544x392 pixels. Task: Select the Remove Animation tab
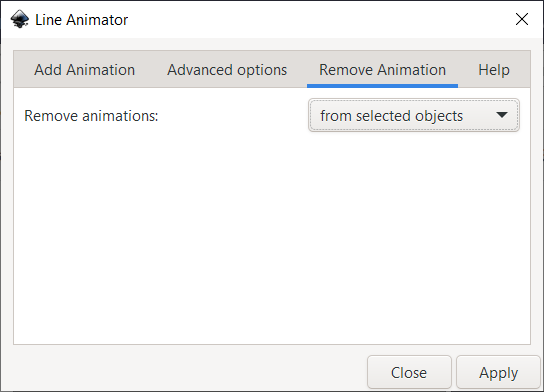[x=382, y=70]
